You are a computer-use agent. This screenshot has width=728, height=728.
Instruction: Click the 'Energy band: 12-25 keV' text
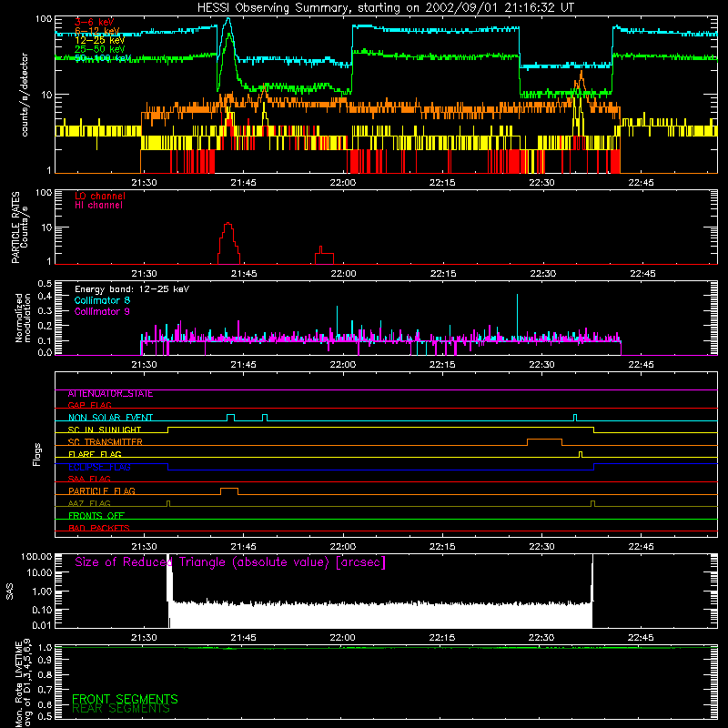pyautogui.click(x=132, y=289)
